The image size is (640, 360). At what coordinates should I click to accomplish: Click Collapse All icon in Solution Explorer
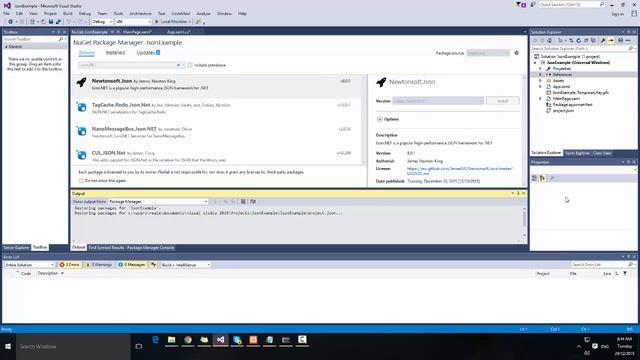pos(586,40)
